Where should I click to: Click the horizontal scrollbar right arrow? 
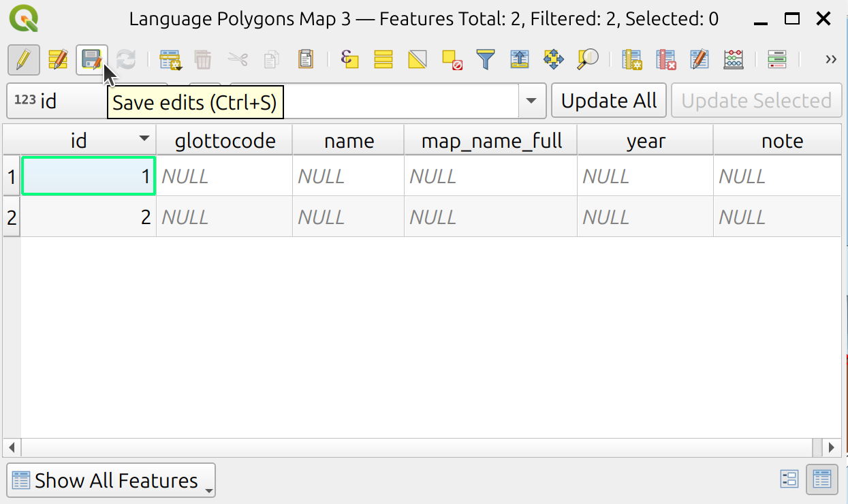(830, 447)
